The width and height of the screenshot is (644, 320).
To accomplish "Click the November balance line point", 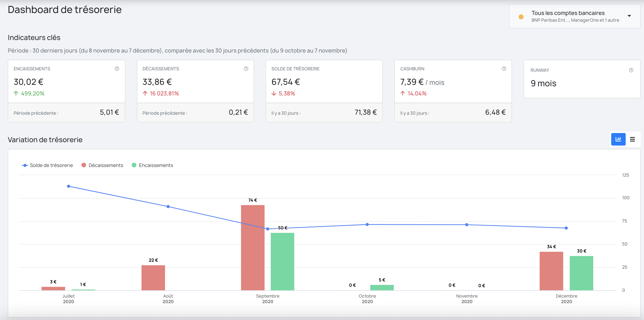I will (x=467, y=225).
